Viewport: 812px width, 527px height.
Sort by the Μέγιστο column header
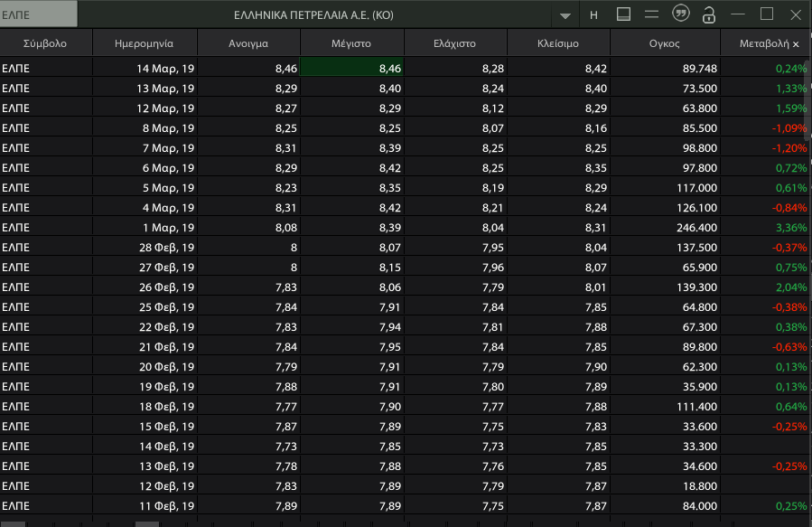[351, 43]
